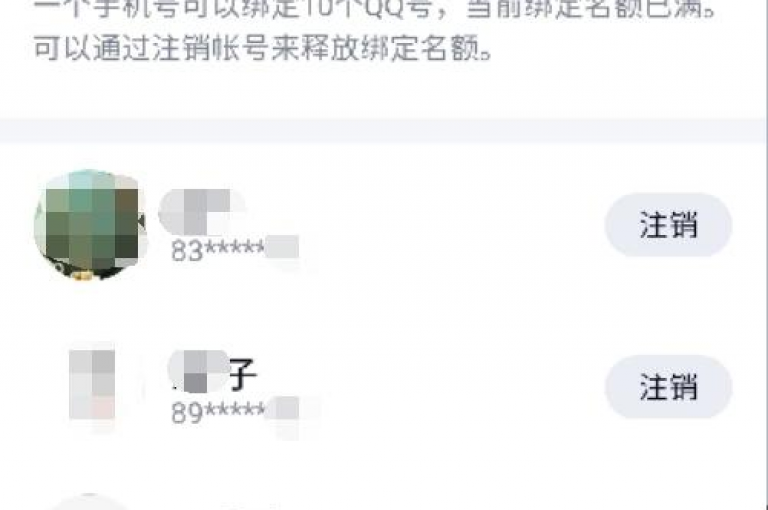Image resolution: width=768 pixels, height=510 pixels.
Task: Click the nickname ending with 子
Action: point(213,373)
